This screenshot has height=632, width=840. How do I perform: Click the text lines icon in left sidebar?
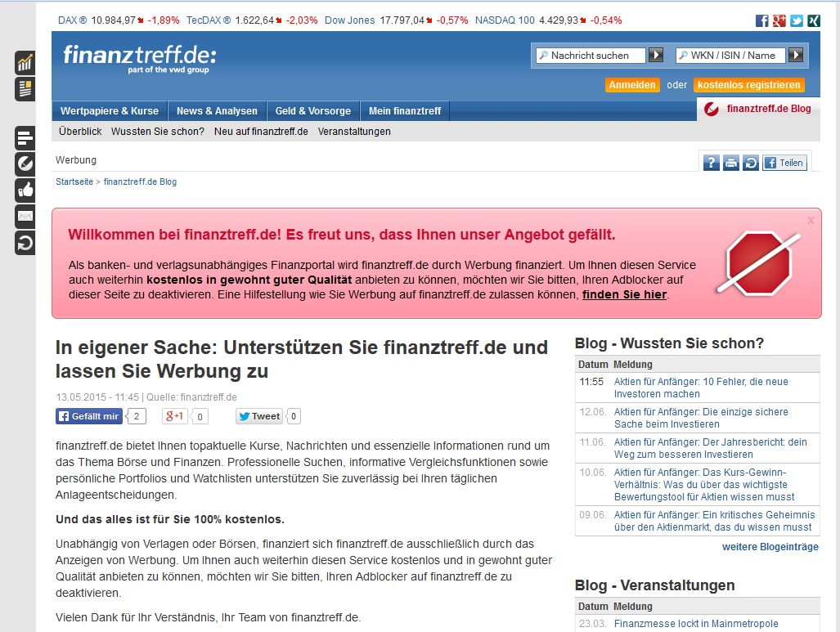coord(25,138)
